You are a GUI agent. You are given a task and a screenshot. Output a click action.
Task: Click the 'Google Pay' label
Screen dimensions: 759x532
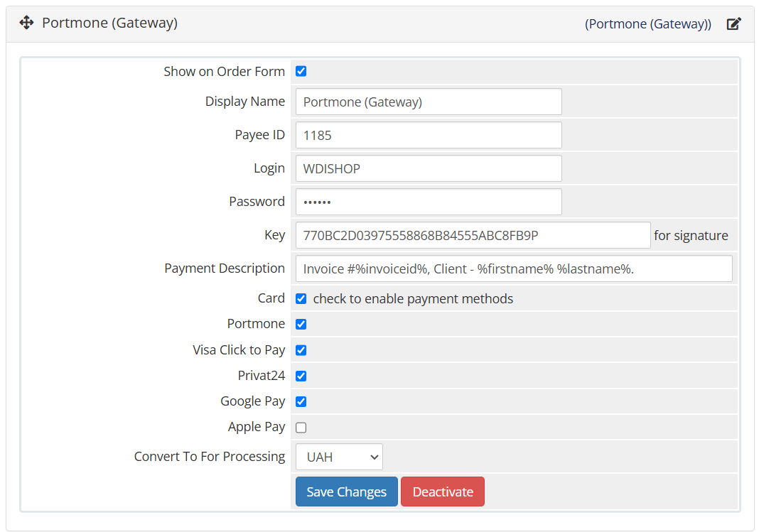pos(253,401)
